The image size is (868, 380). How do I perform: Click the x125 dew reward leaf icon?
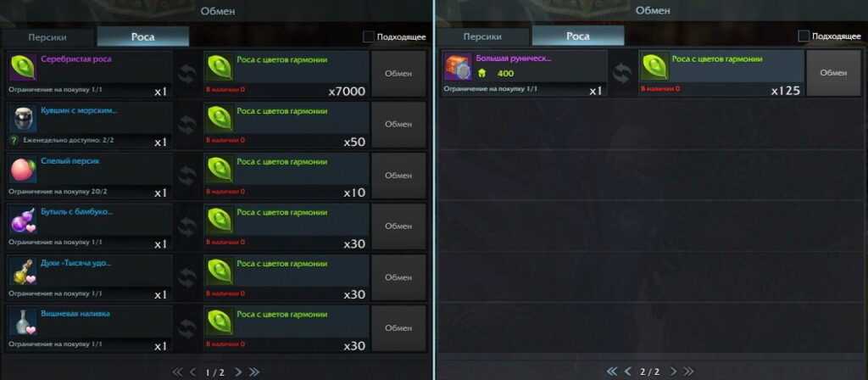pyautogui.click(x=654, y=67)
